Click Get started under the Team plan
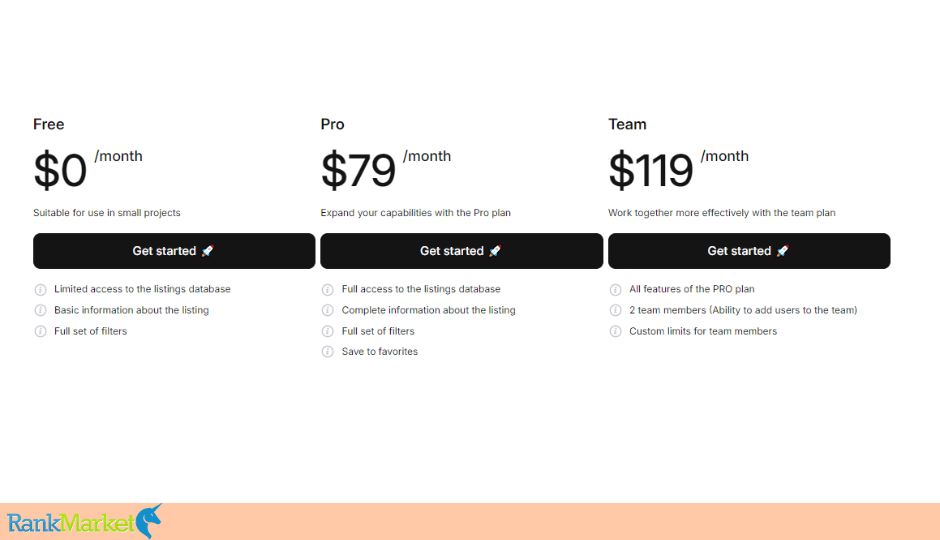The width and height of the screenshot is (940, 540). [749, 251]
